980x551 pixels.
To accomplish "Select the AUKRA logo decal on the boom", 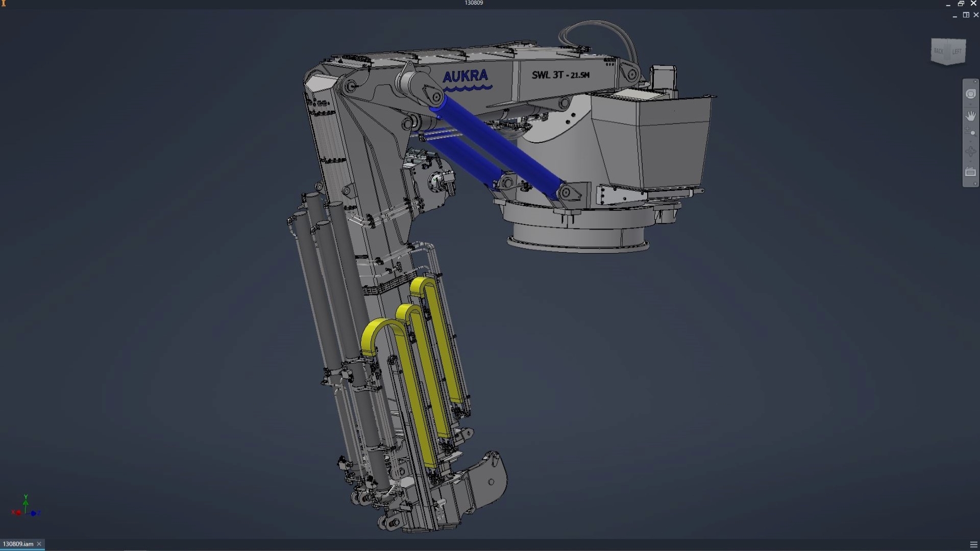I will pyautogui.click(x=465, y=80).
